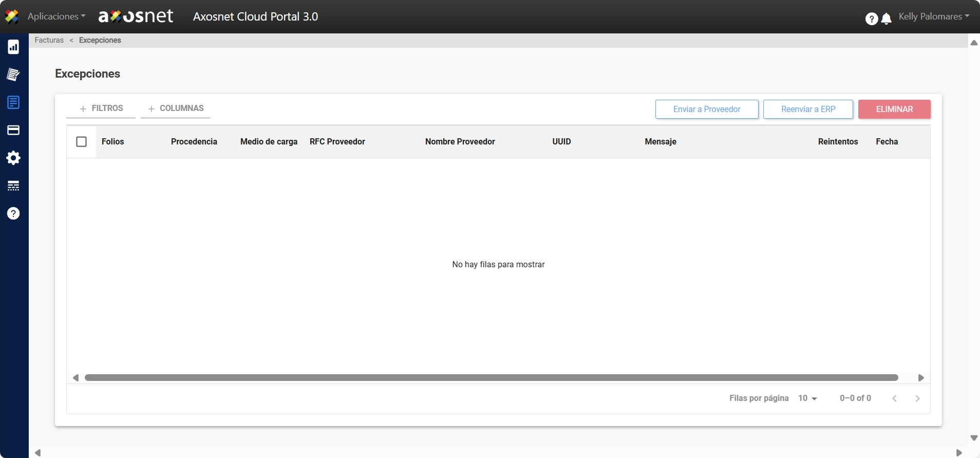This screenshot has height=458, width=980.
Task: Toggle the select-all rows checkbox
Action: (x=81, y=141)
